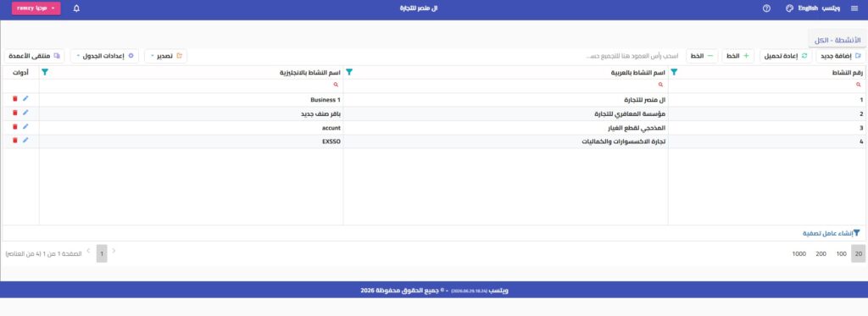
Task: Select cell المذحجي لقطع الغيار
Action: click(505, 127)
